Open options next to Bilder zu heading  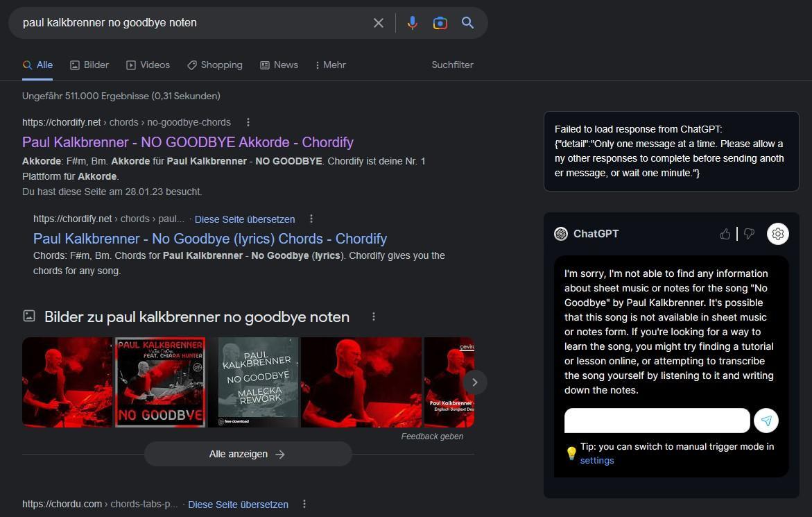(x=373, y=316)
